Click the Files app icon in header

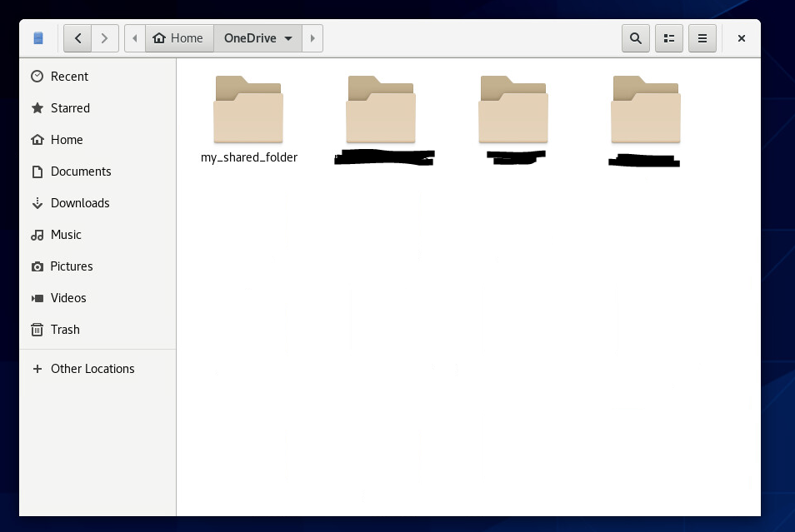(37, 38)
